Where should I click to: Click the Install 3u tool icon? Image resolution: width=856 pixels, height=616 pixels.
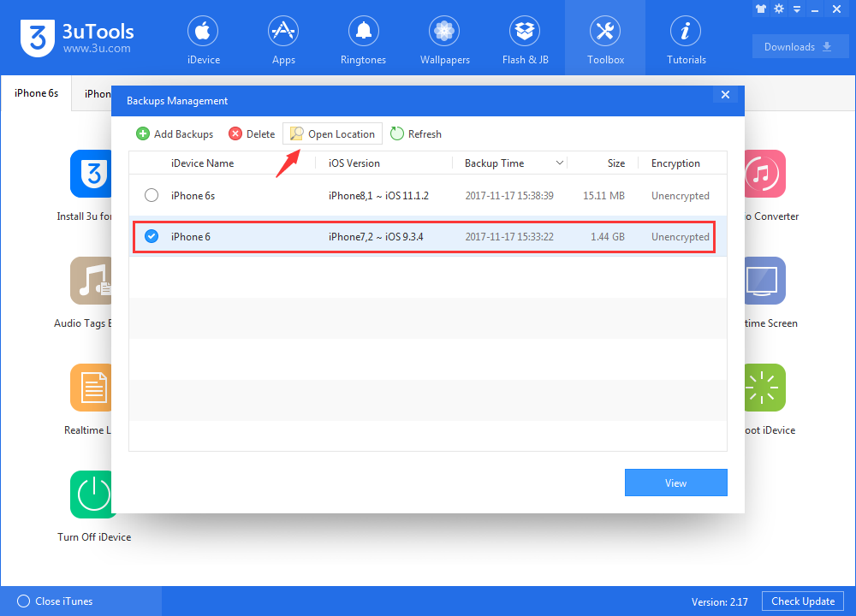tap(91, 174)
